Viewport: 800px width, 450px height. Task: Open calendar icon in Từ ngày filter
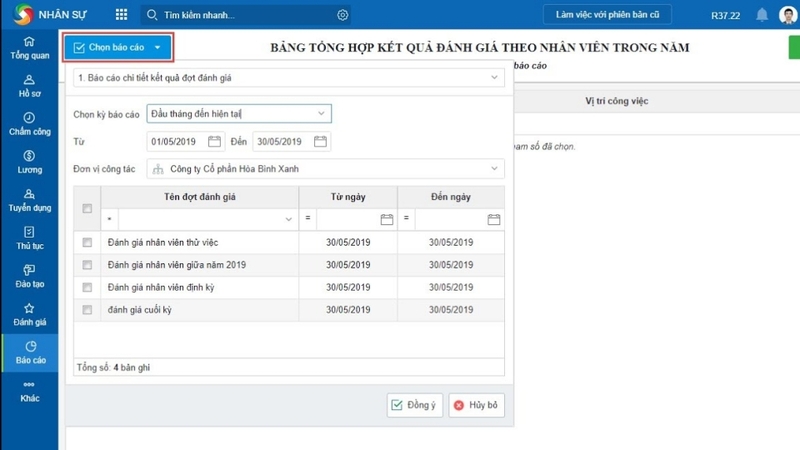387,219
